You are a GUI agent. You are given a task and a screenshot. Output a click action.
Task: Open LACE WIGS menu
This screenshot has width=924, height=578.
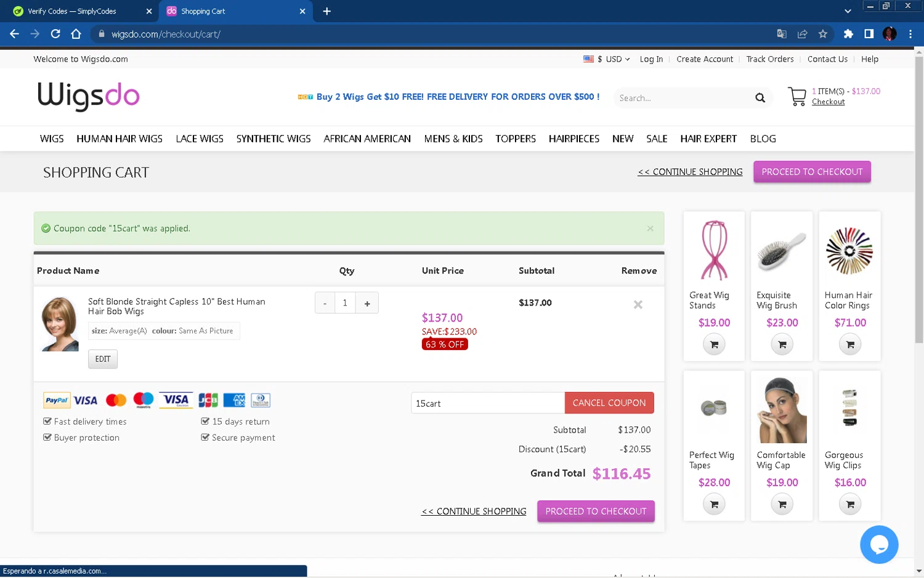pyautogui.click(x=200, y=139)
